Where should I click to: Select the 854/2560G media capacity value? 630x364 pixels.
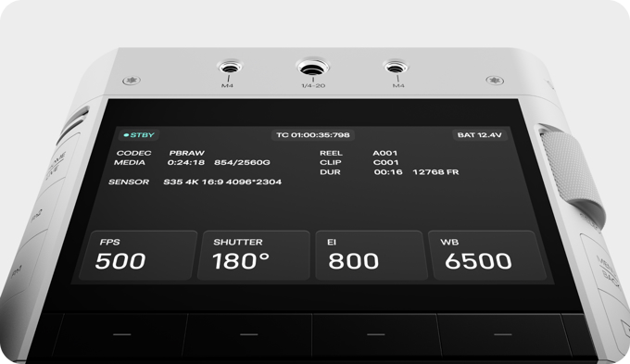click(242, 162)
